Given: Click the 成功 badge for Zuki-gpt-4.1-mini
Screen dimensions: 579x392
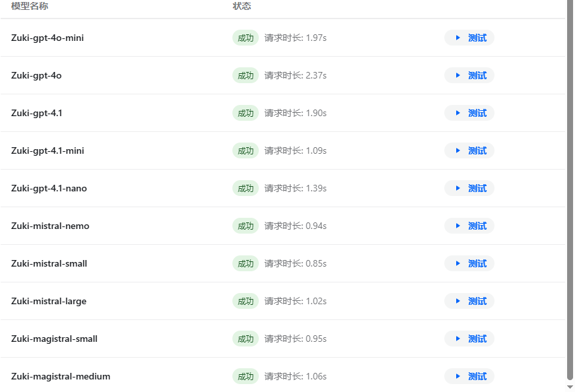Looking at the screenshot, I should point(246,151).
